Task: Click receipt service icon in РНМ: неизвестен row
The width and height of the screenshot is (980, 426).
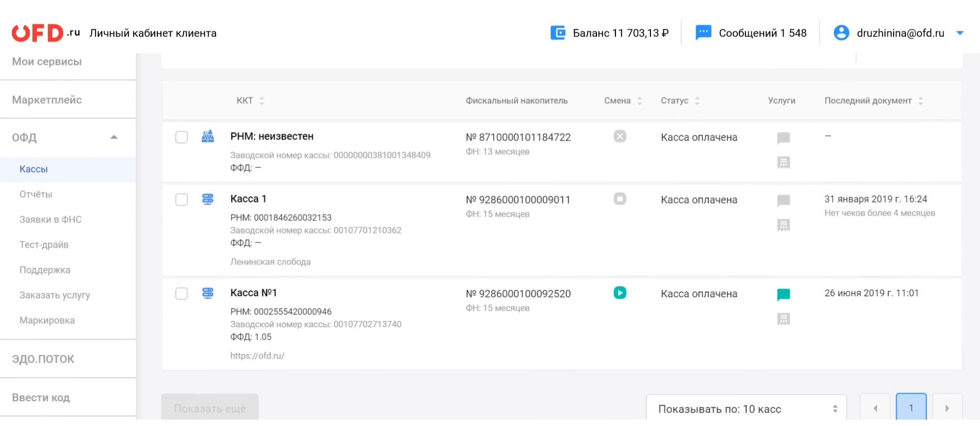Action: (x=784, y=163)
